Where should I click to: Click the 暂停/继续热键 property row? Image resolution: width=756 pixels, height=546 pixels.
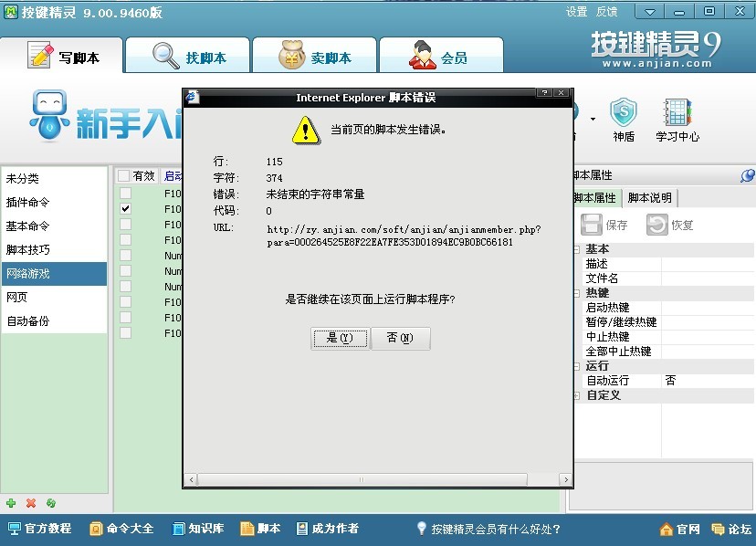(x=667, y=322)
